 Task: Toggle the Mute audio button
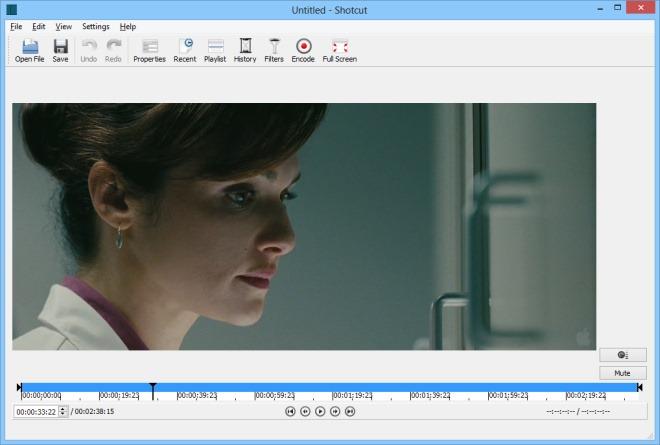click(x=623, y=373)
